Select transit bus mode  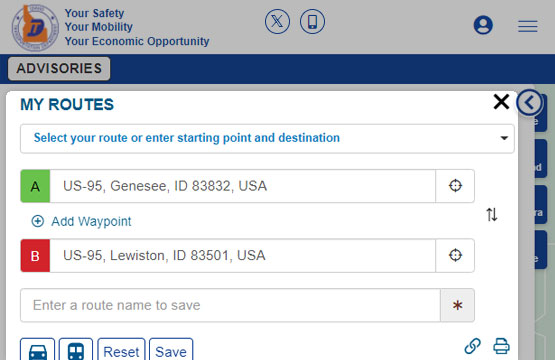pos(76,351)
